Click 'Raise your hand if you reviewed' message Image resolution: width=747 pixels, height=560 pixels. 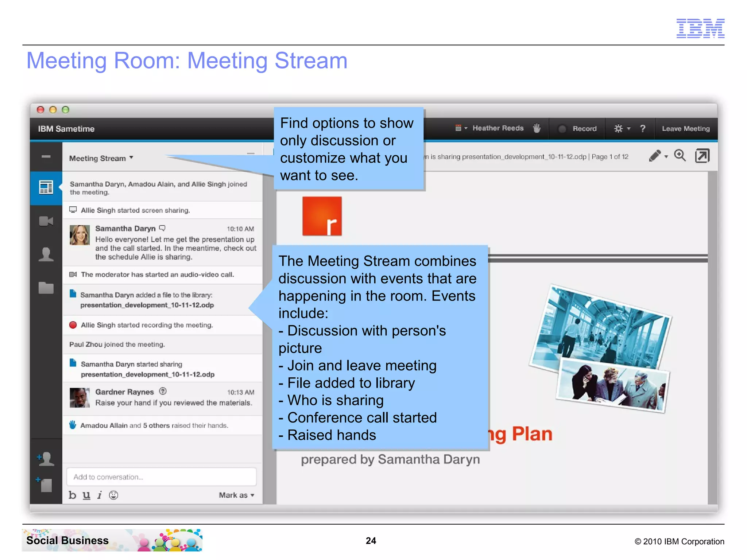(x=174, y=403)
